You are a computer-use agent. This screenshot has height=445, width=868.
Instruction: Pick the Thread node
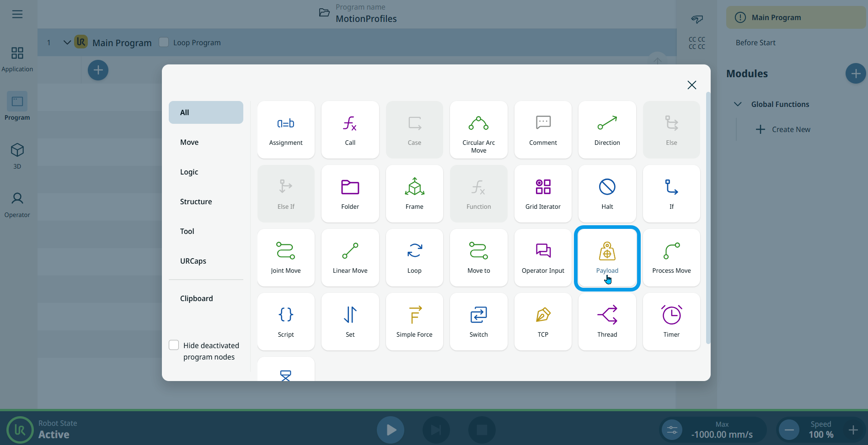point(607,322)
